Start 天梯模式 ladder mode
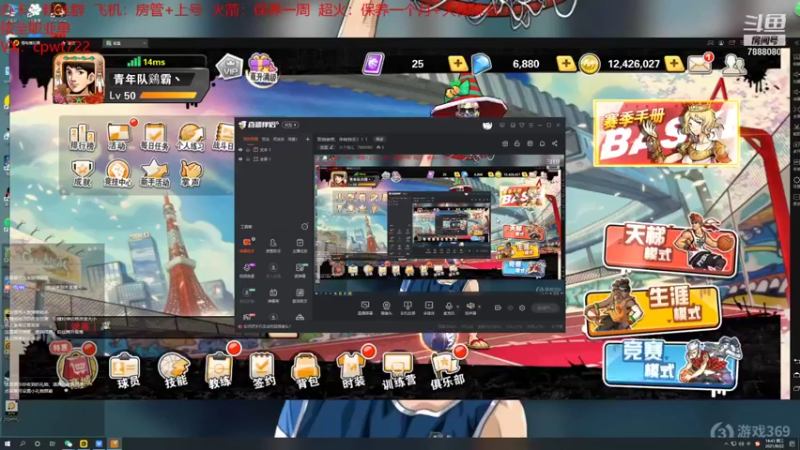This screenshot has height=450, width=800. pyautogui.click(x=670, y=248)
